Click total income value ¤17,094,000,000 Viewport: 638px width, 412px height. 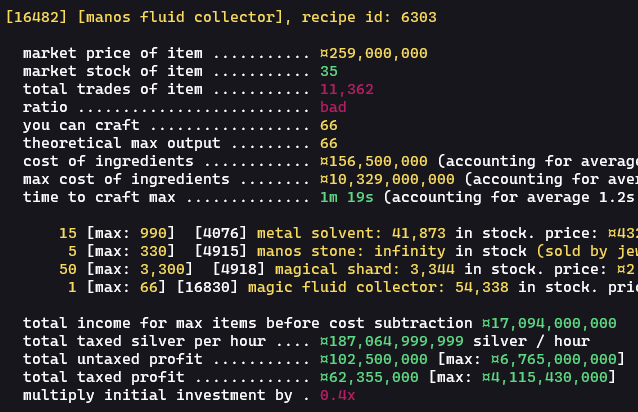(549, 323)
